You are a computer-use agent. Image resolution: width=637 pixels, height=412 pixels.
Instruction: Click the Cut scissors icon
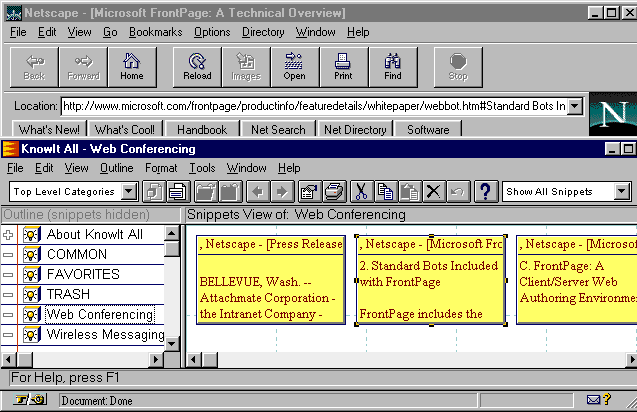[x=361, y=191]
